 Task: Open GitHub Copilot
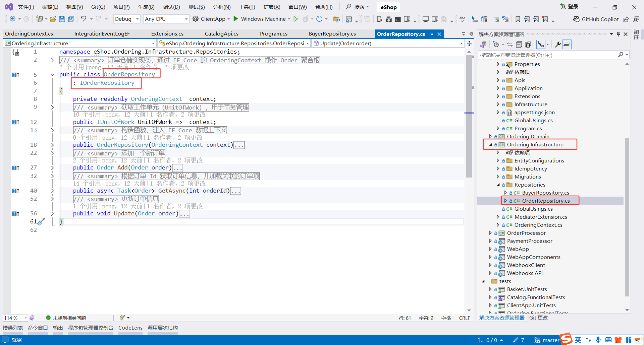(x=596, y=19)
